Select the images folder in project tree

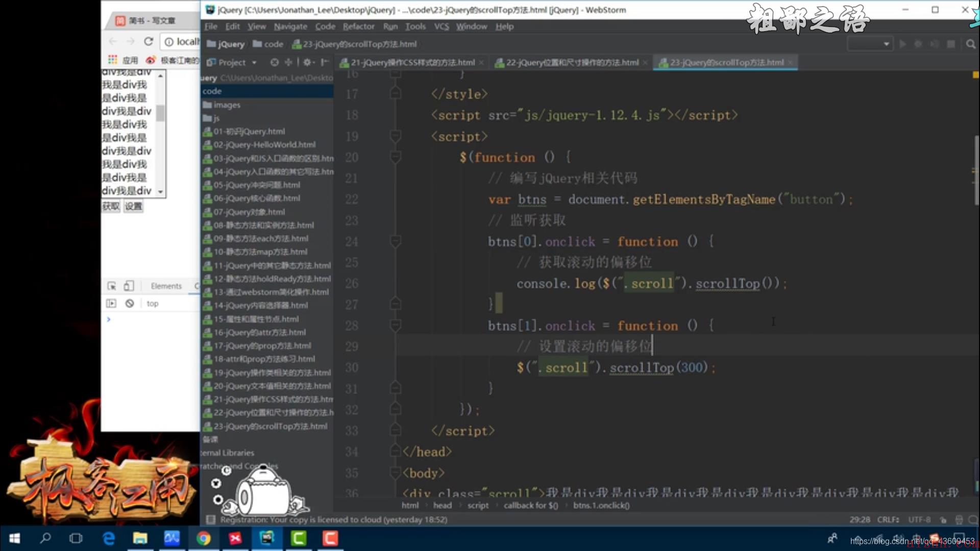point(222,105)
